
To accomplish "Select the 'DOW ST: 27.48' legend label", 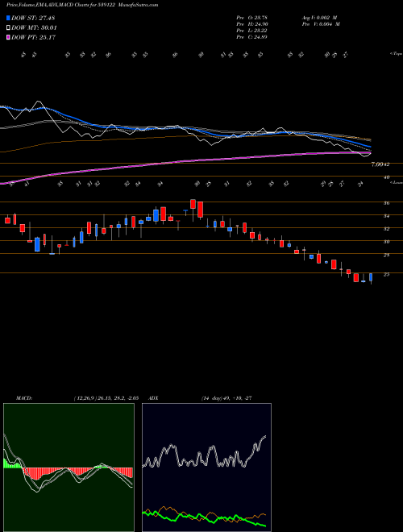I will tap(33, 18).
